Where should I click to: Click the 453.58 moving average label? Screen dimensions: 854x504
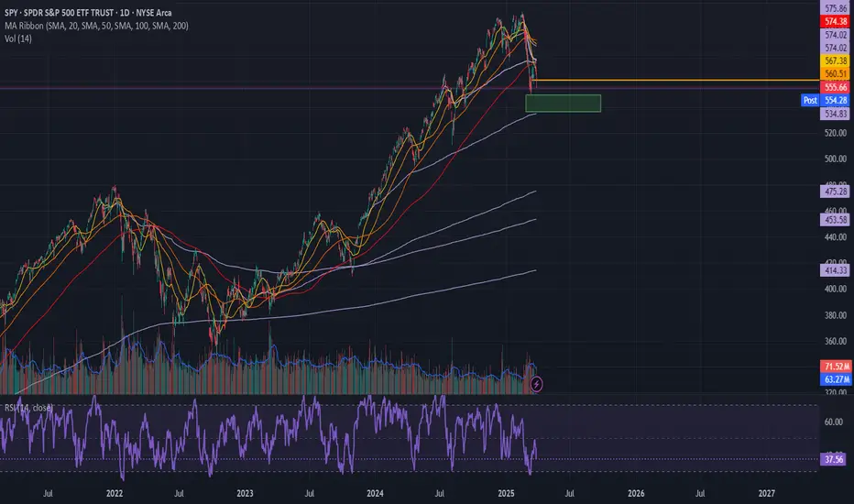tap(836, 220)
